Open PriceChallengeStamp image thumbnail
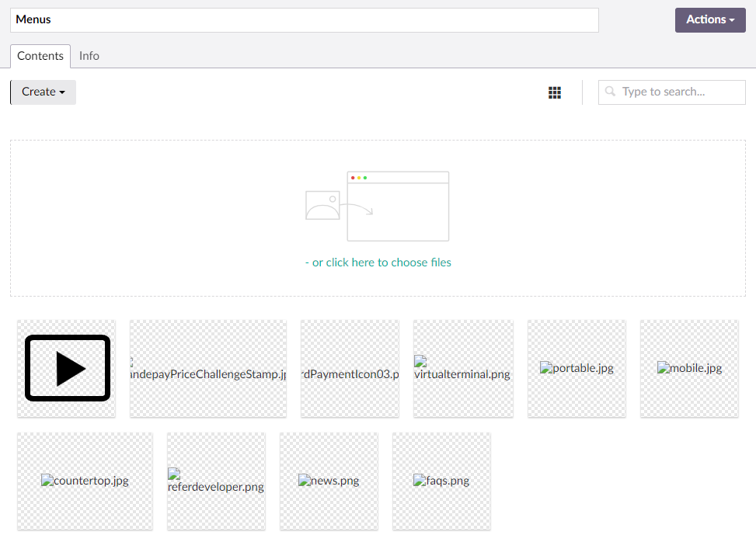Screen dimensions: 756x542 pyautogui.click(x=208, y=369)
